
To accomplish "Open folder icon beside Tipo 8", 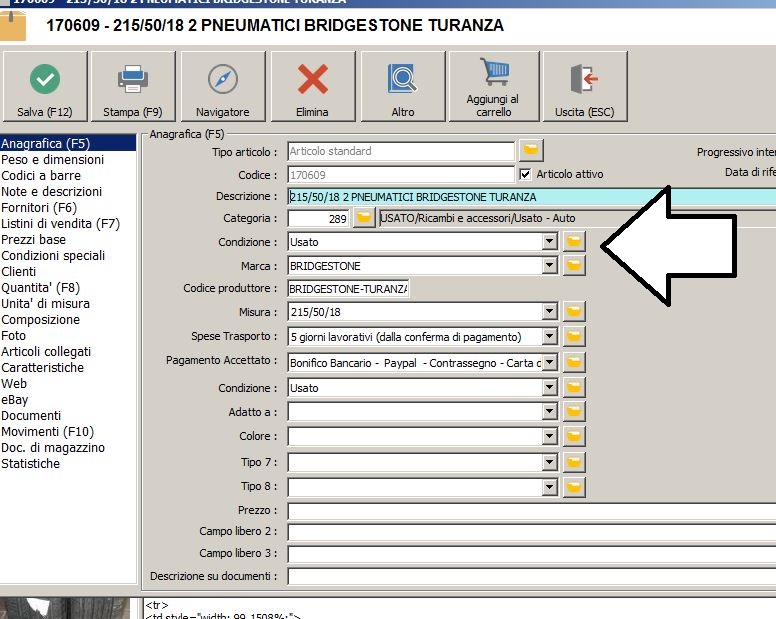I will coord(574,487).
